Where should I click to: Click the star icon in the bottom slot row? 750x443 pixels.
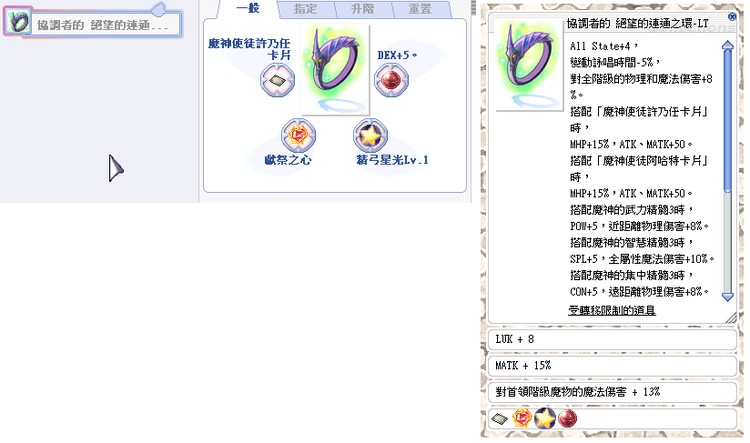[545, 418]
